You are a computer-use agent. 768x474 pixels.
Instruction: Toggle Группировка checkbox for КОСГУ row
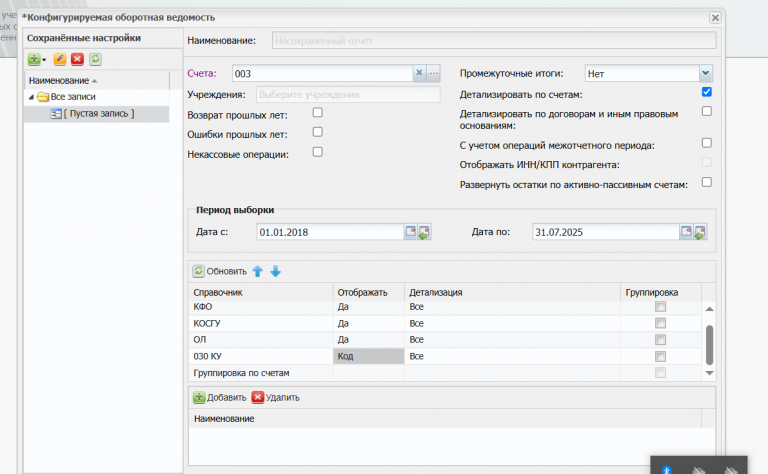click(x=660, y=323)
